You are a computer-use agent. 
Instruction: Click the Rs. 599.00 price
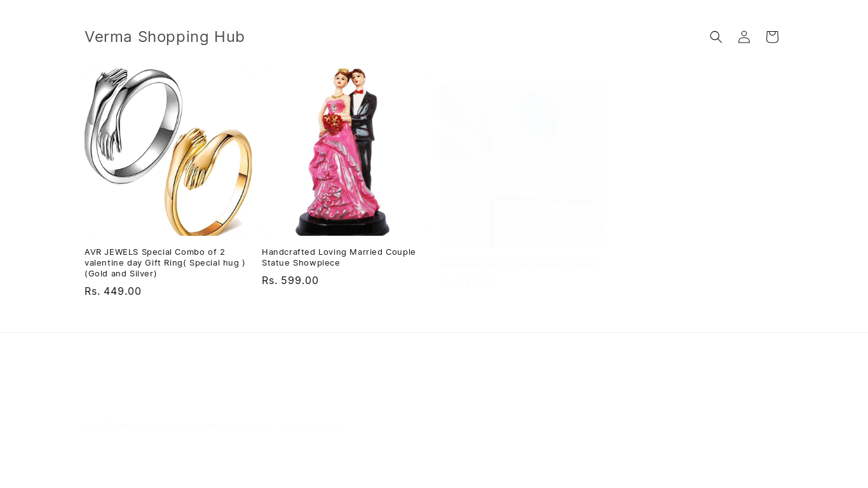coord(290,280)
